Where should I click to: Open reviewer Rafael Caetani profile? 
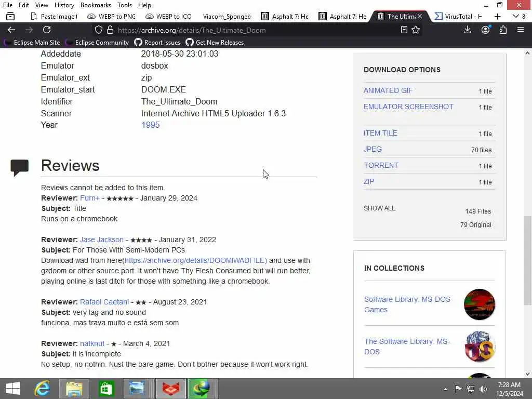point(104,302)
